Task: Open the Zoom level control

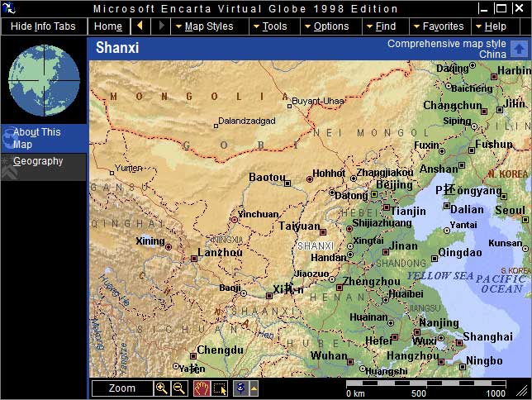Action: pos(122,388)
